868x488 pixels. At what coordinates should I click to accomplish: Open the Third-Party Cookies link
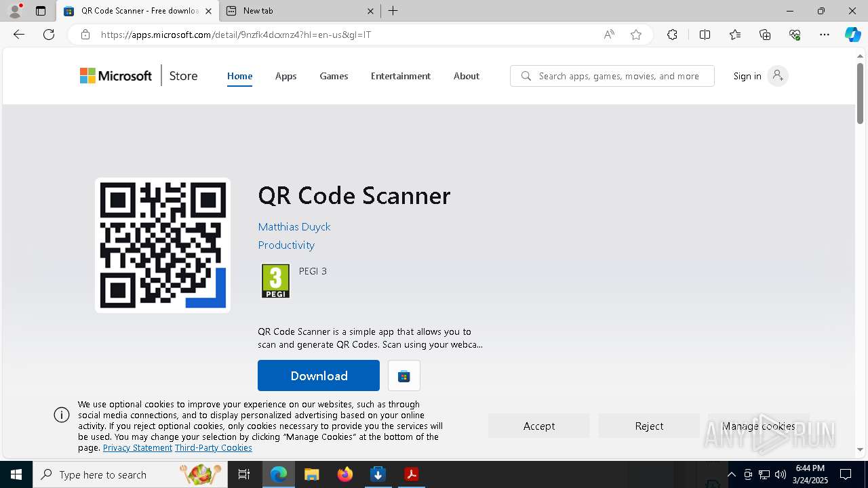click(214, 448)
